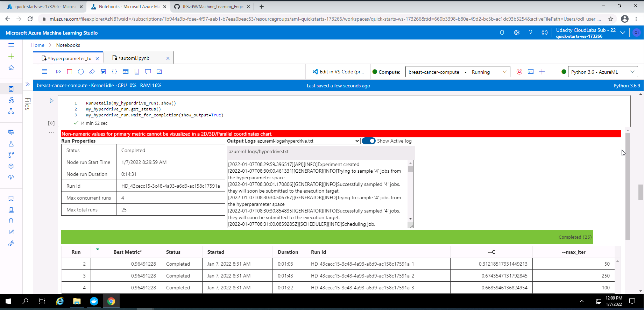This screenshot has height=310, width=644.
Task: Click Completed (25) green progress bar
Action: [x=327, y=237]
